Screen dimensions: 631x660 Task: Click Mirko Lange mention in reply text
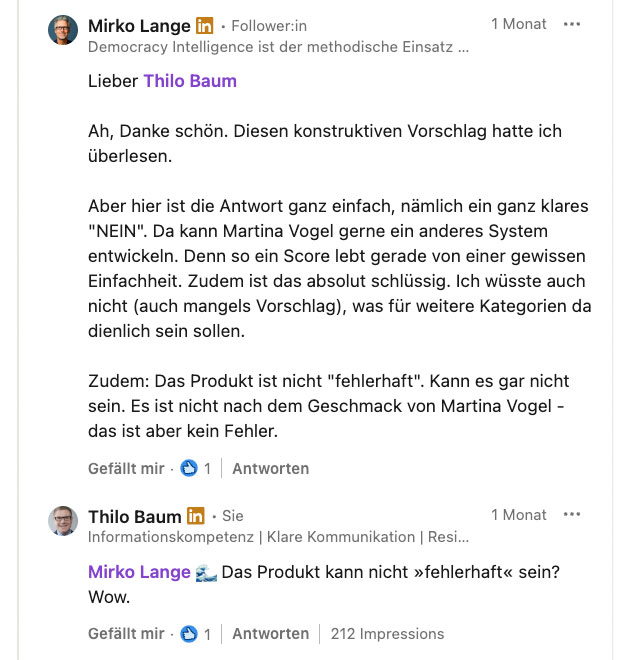139,572
